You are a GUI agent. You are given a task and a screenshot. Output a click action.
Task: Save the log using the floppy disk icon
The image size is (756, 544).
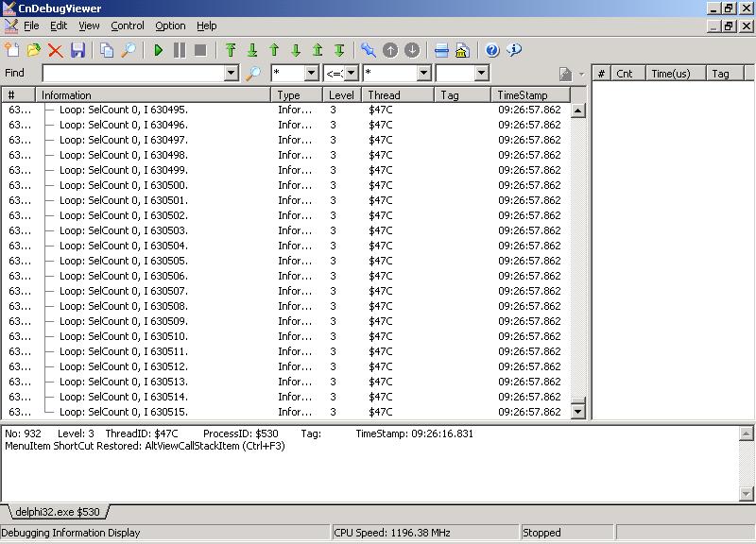coord(77,50)
